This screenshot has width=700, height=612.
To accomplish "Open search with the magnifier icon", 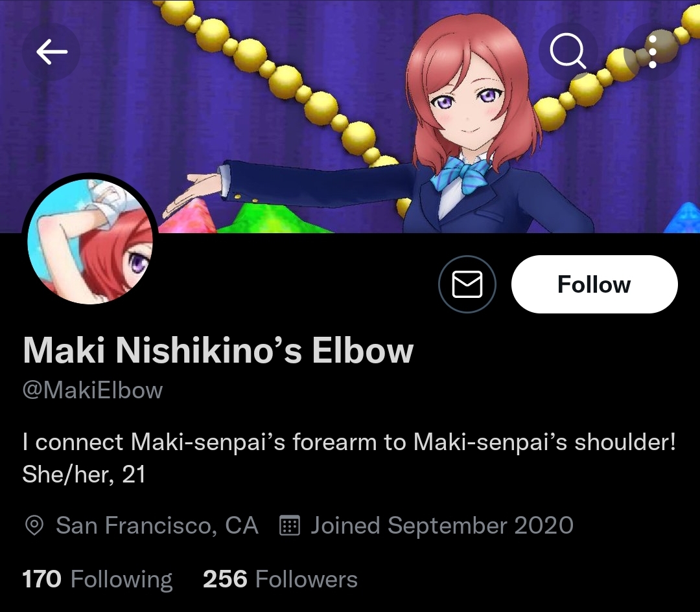I will [x=567, y=51].
